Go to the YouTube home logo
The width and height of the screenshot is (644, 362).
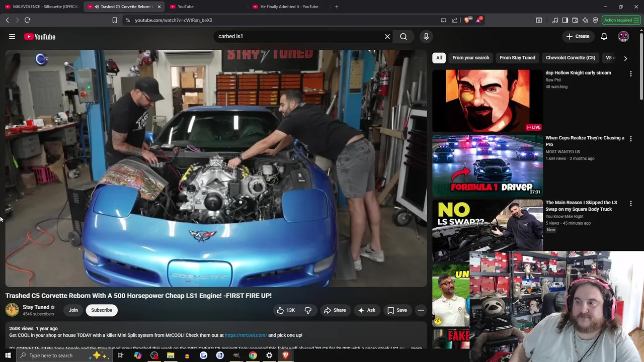click(x=40, y=37)
